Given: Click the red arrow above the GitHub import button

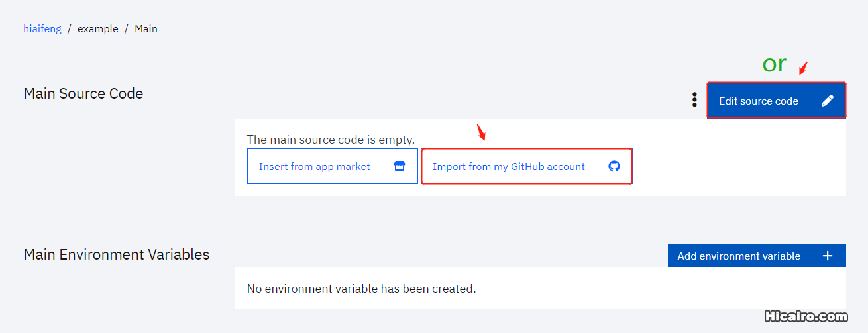Looking at the screenshot, I should [x=482, y=132].
